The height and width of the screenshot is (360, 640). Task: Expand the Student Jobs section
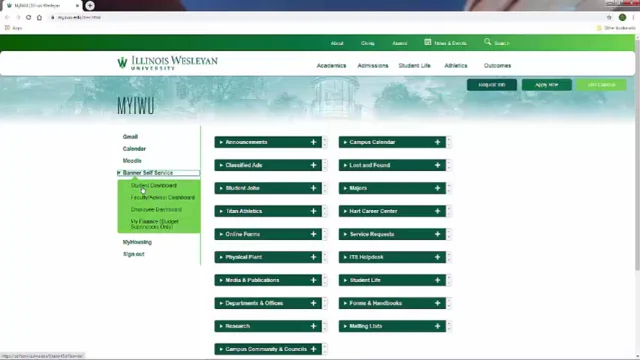[268, 188]
